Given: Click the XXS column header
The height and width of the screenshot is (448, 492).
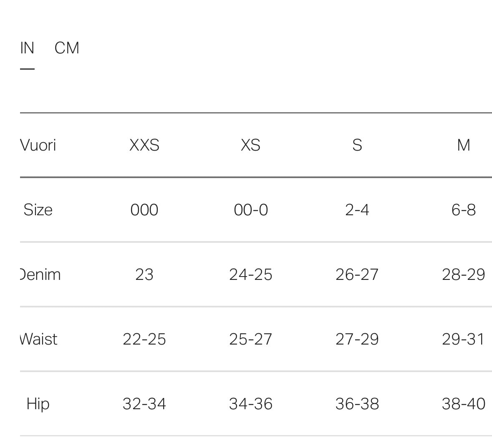Looking at the screenshot, I should coord(144,145).
